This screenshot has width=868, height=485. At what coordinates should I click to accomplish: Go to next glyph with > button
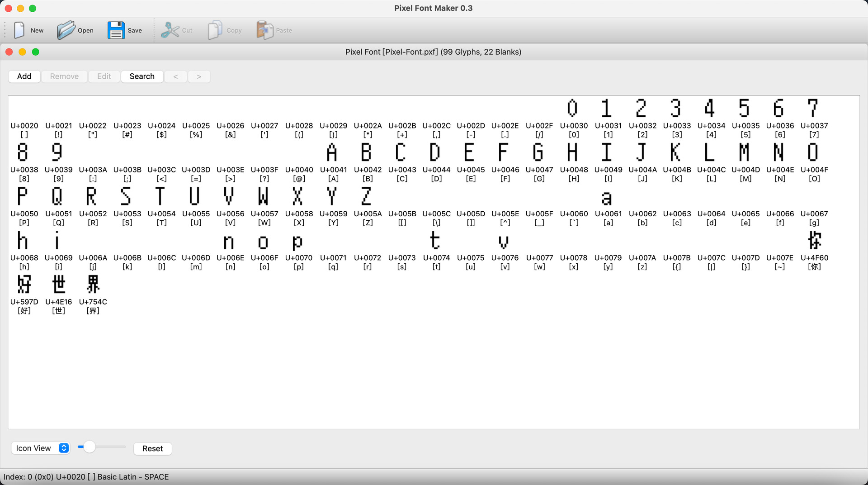click(x=199, y=76)
